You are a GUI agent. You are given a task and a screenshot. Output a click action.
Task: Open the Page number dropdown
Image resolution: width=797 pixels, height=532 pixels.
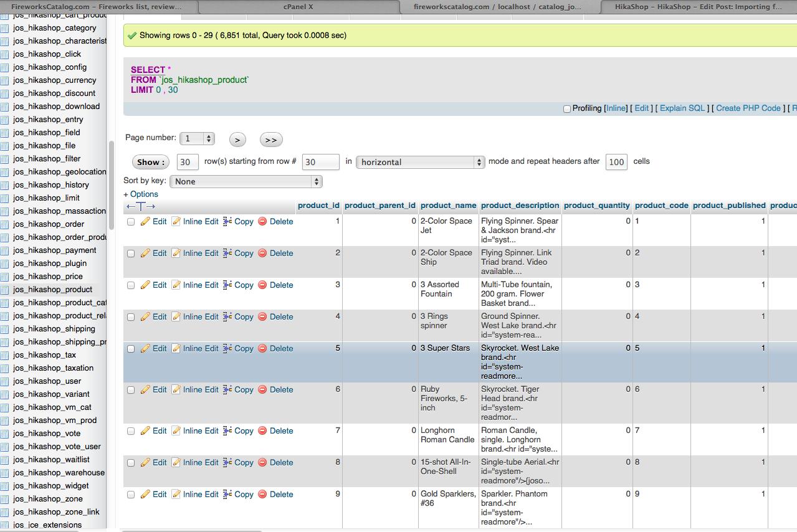coord(197,139)
